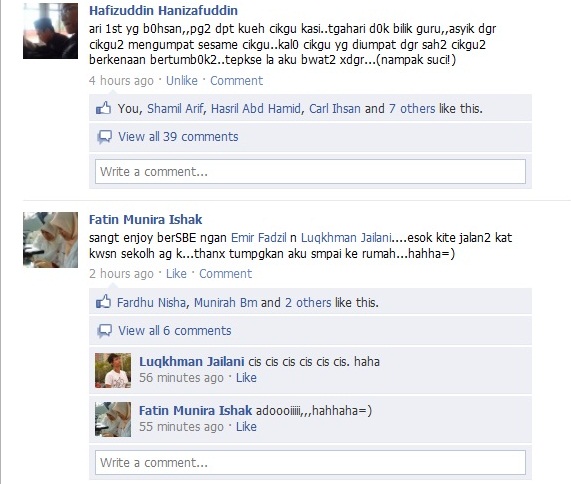Image resolution: width=571 pixels, height=484 pixels.
Task: Expand View all 6 comments
Action: 174,330
